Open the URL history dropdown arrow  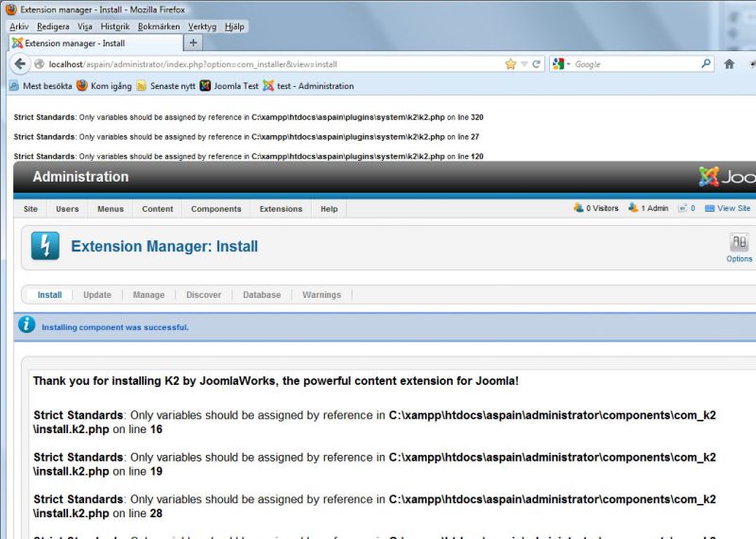(524, 64)
